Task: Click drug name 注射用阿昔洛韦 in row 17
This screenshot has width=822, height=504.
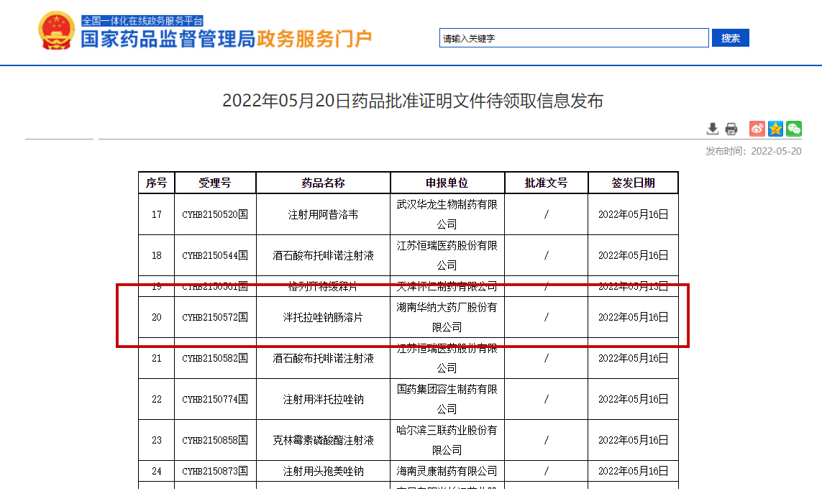Action: click(322, 214)
